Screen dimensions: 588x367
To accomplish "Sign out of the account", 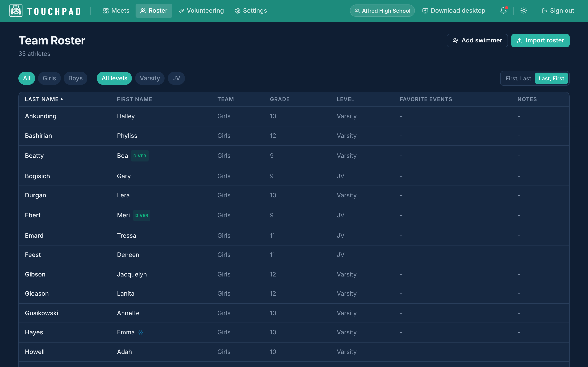I will pos(558,11).
